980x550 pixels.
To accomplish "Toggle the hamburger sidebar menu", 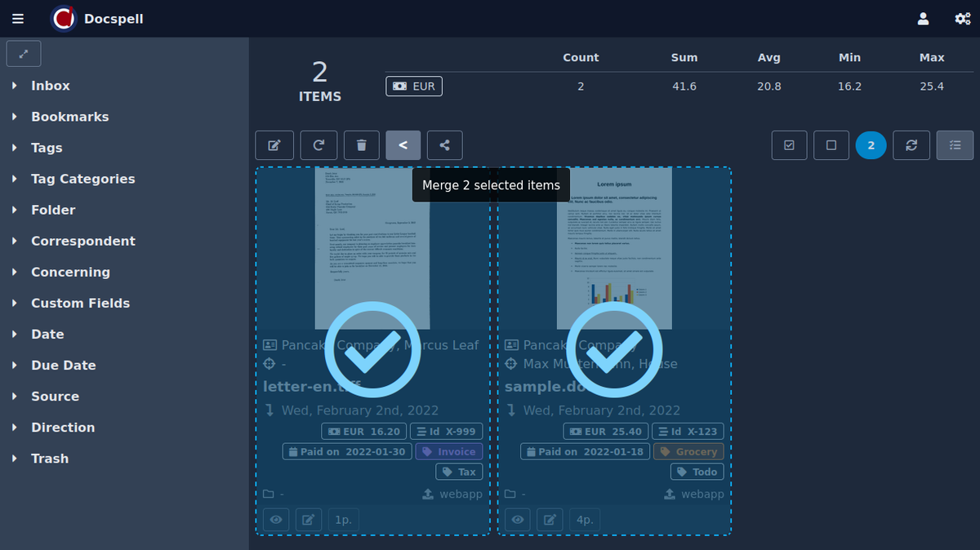I will [18, 19].
